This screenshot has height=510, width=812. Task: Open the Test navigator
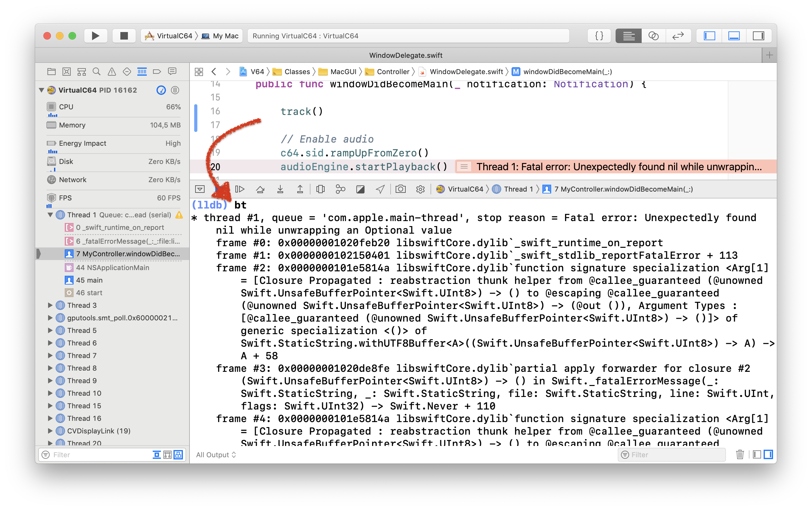[127, 72]
